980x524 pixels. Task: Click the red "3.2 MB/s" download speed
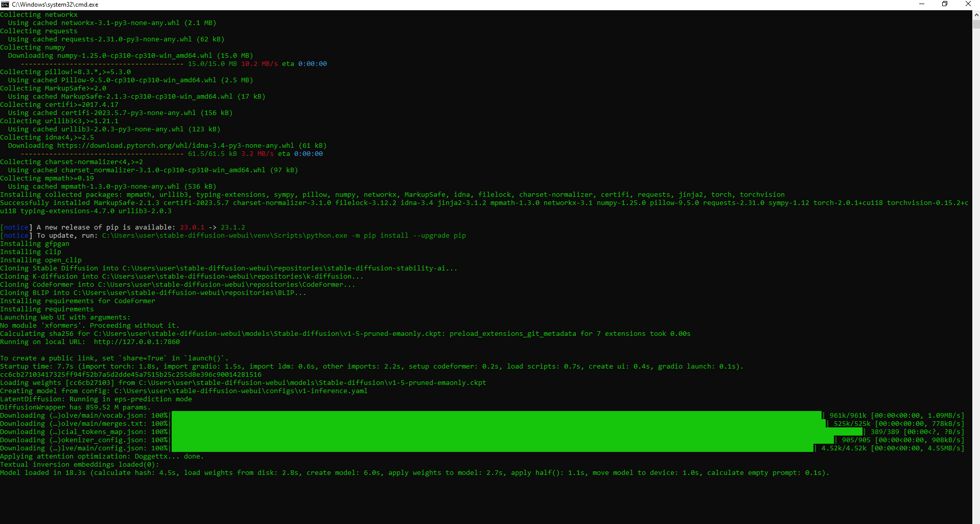click(x=258, y=154)
